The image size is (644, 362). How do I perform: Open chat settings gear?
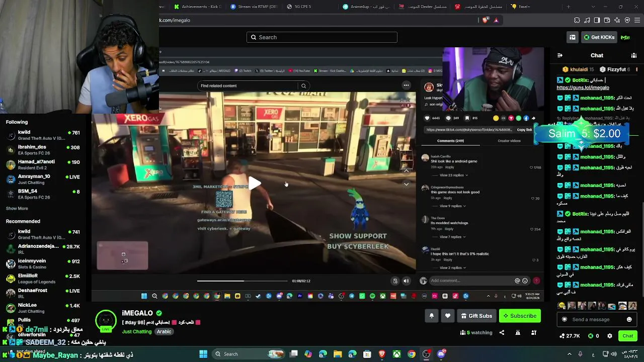pos(610,336)
